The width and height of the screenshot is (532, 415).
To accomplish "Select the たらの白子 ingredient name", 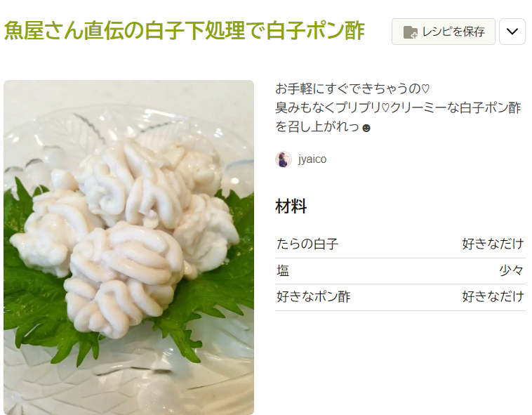I will 307,244.
